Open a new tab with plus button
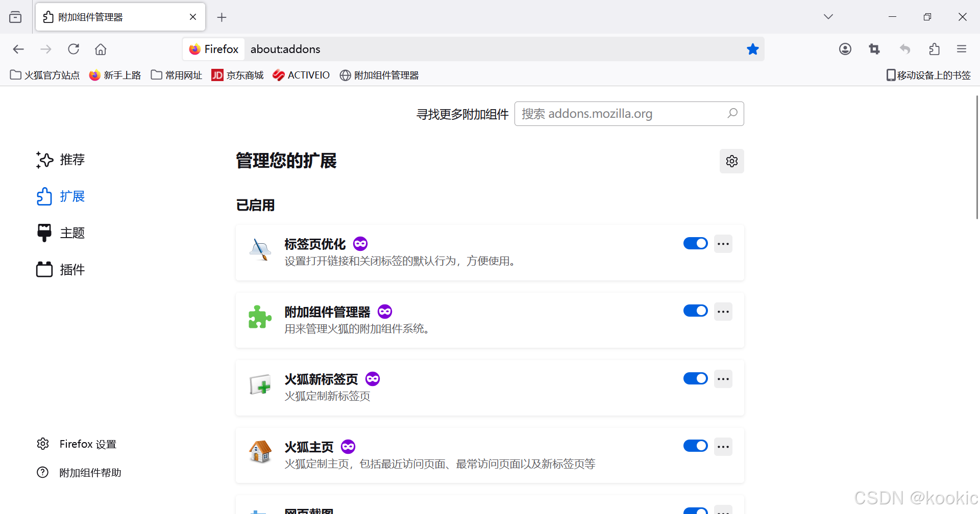Image resolution: width=980 pixels, height=514 pixels. (222, 17)
